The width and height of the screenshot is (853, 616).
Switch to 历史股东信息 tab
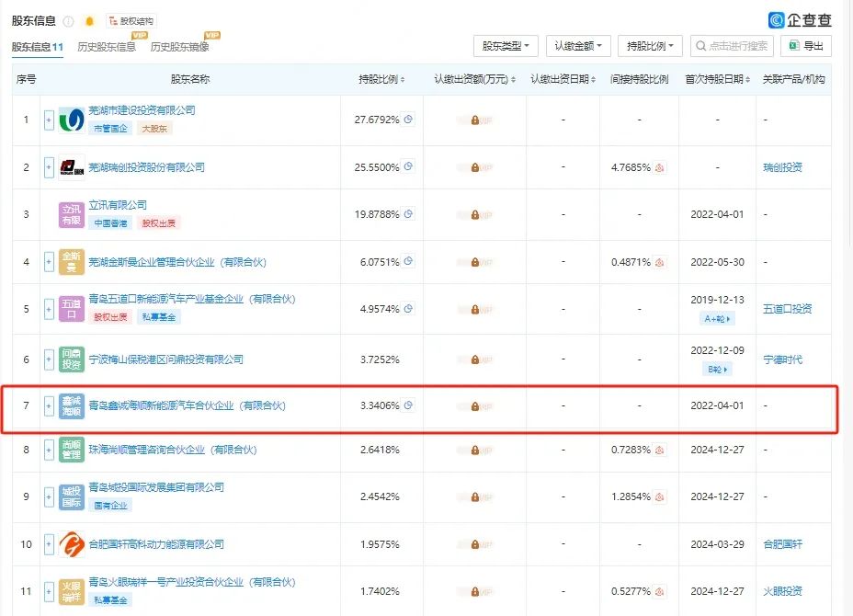(x=107, y=47)
